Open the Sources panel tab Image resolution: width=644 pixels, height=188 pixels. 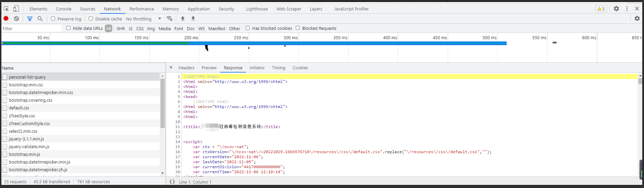coord(88,9)
